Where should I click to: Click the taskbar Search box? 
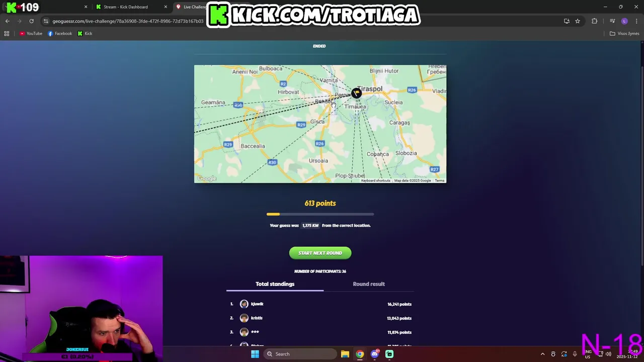[299, 354]
